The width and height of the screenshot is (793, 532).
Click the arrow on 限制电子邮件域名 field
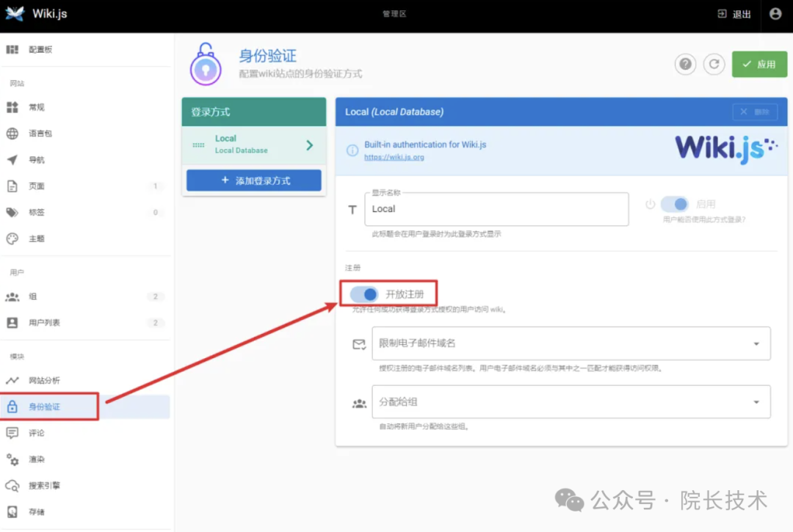coord(756,343)
